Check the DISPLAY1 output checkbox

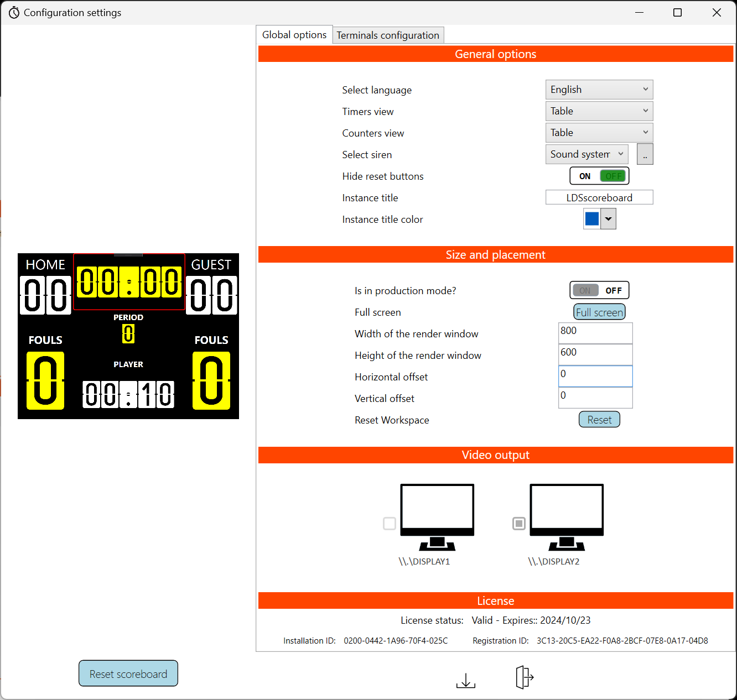click(389, 523)
